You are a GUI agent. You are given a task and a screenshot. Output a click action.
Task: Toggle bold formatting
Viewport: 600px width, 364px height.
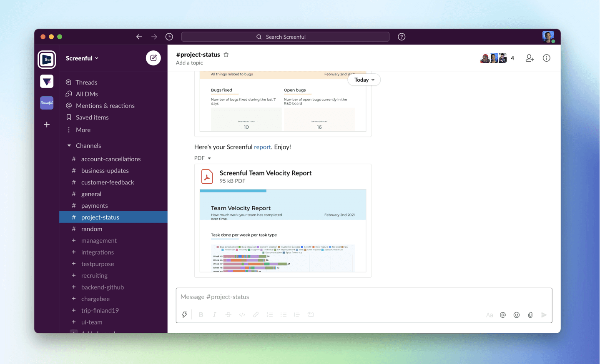(x=201, y=314)
